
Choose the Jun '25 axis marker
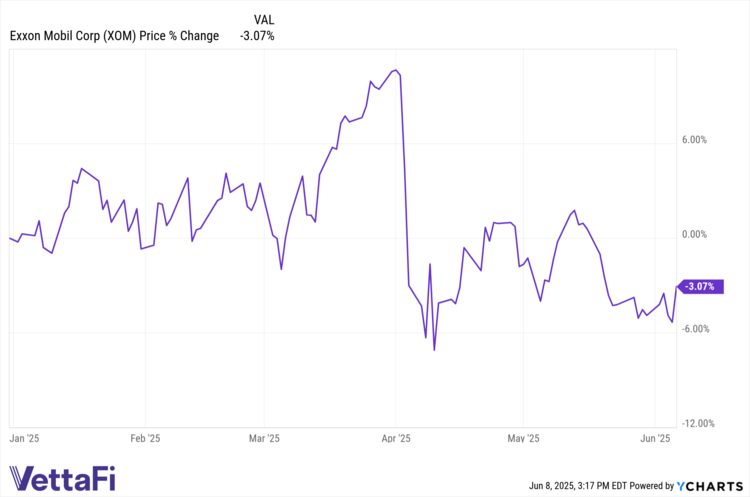[x=655, y=438]
